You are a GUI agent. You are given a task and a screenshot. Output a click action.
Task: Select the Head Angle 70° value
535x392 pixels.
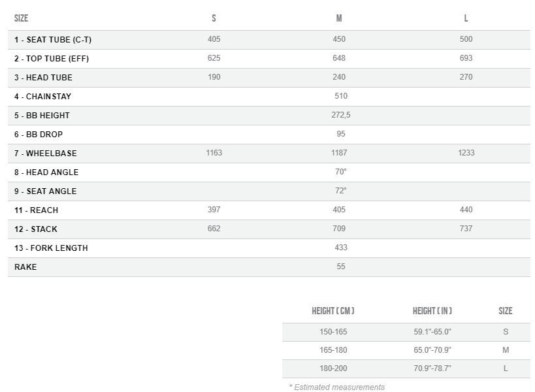tap(340, 172)
